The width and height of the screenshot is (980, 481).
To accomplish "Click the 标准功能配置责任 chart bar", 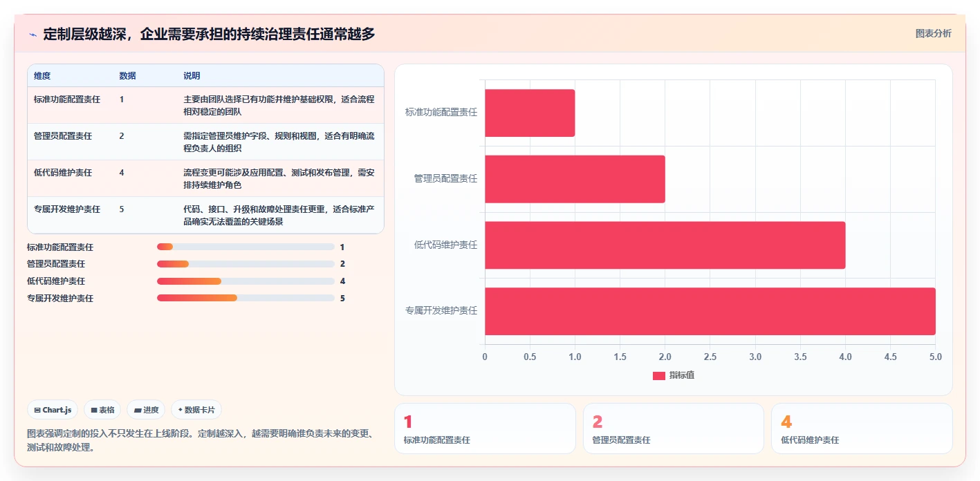I will 530,113.
